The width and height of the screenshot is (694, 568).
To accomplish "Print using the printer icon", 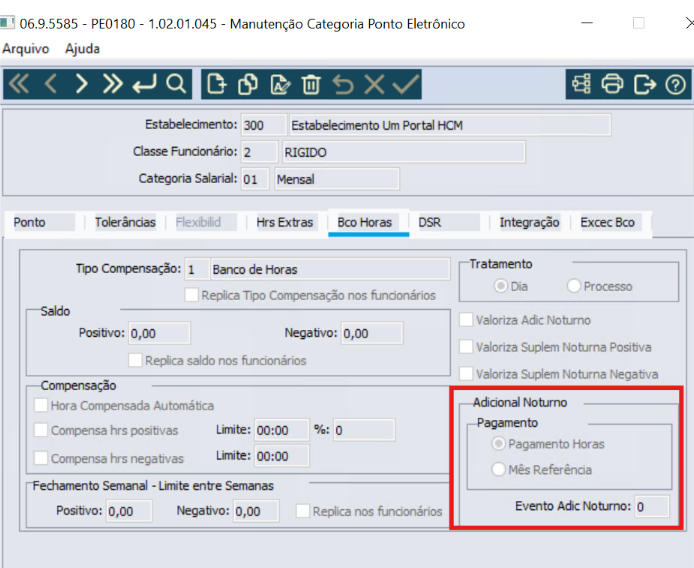I will click(613, 84).
